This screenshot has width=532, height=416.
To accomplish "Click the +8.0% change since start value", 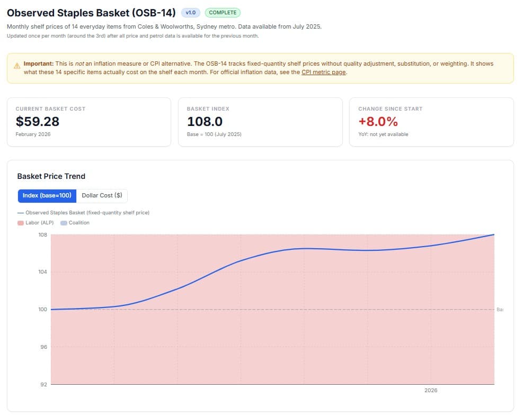I will click(378, 122).
